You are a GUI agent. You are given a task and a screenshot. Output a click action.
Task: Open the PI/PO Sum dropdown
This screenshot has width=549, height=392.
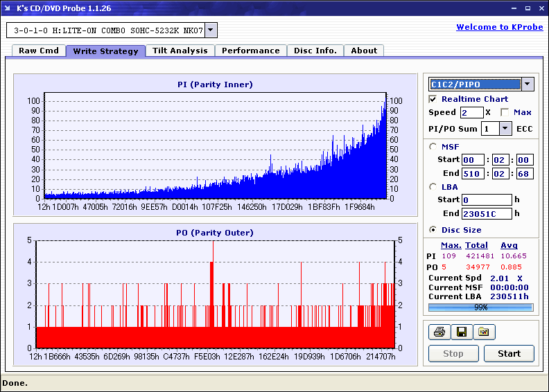click(x=505, y=128)
